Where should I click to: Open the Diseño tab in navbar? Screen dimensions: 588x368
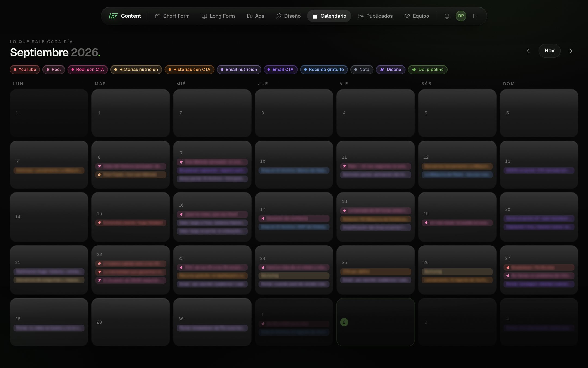tap(288, 16)
